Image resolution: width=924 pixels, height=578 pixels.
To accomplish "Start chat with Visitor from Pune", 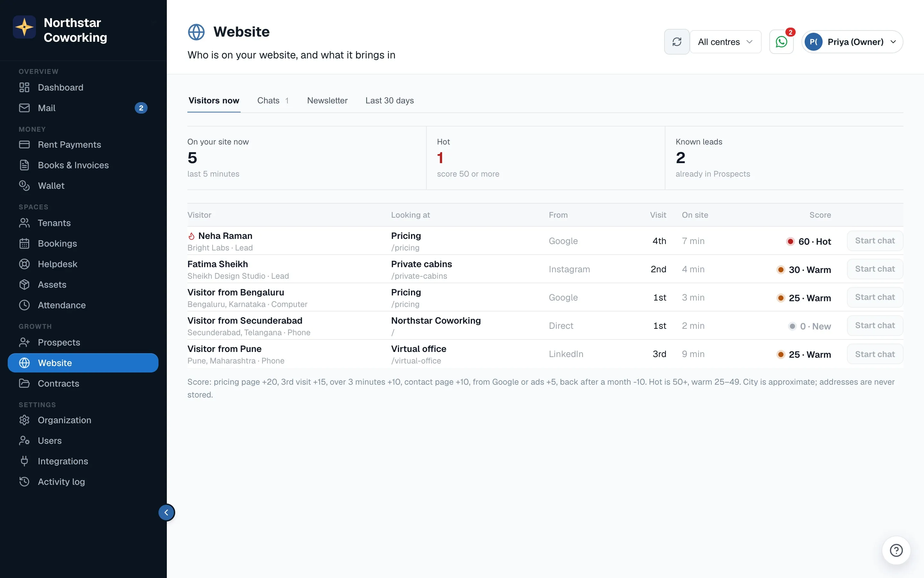I will point(875,355).
